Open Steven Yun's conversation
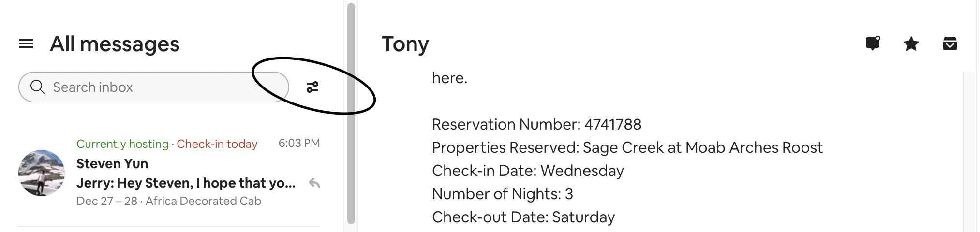 [x=169, y=173]
